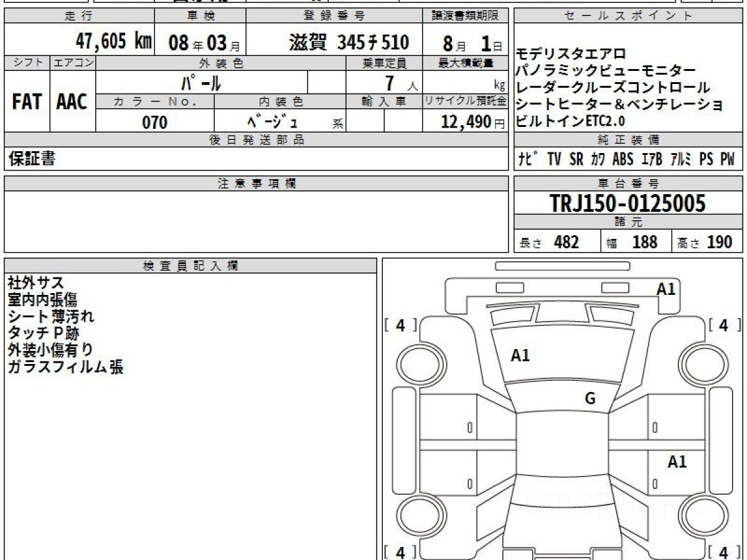Click パノラミックビューモニター line
Viewport: 747px width, 560px height.
(606, 71)
